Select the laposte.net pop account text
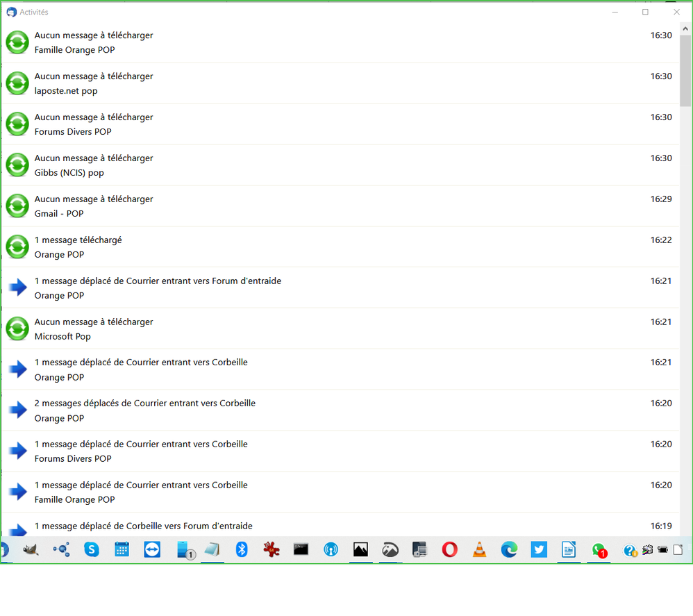This screenshot has height=616, width=693. point(66,91)
